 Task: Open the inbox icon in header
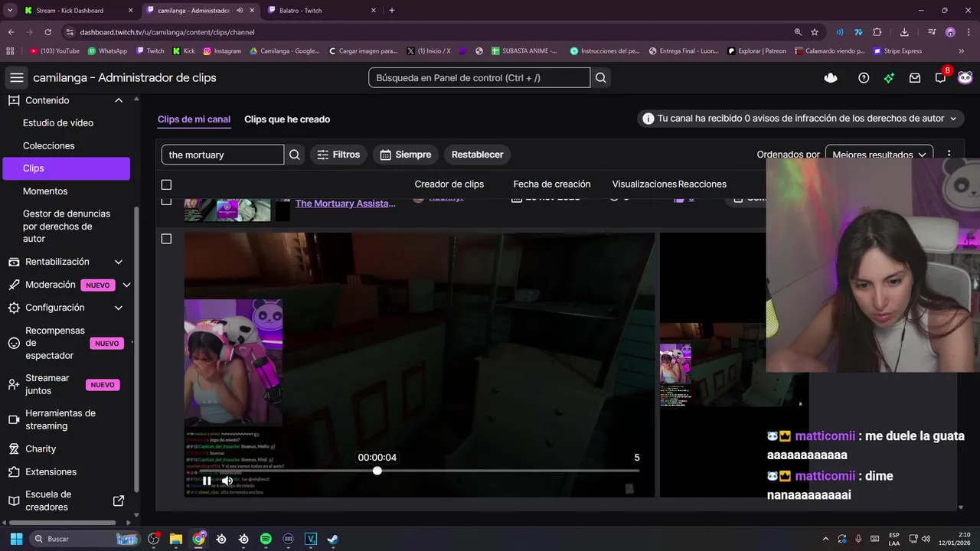915,77
